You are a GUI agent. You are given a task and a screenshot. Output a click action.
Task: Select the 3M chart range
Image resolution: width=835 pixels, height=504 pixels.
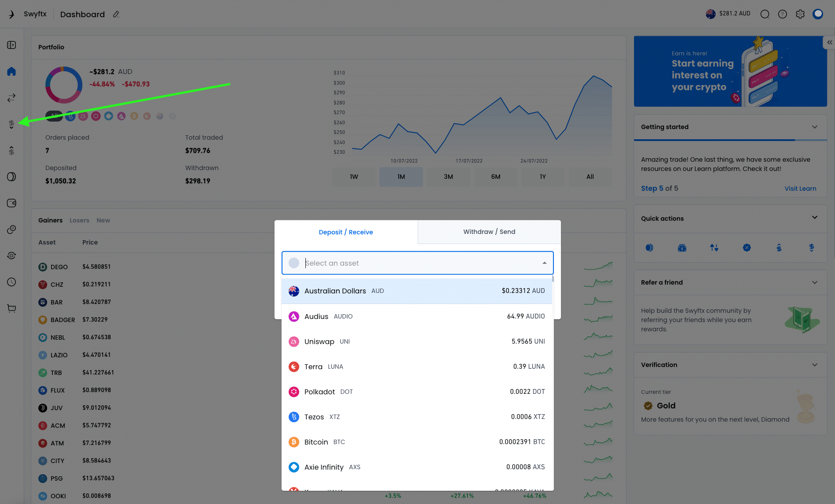point(448,177)
